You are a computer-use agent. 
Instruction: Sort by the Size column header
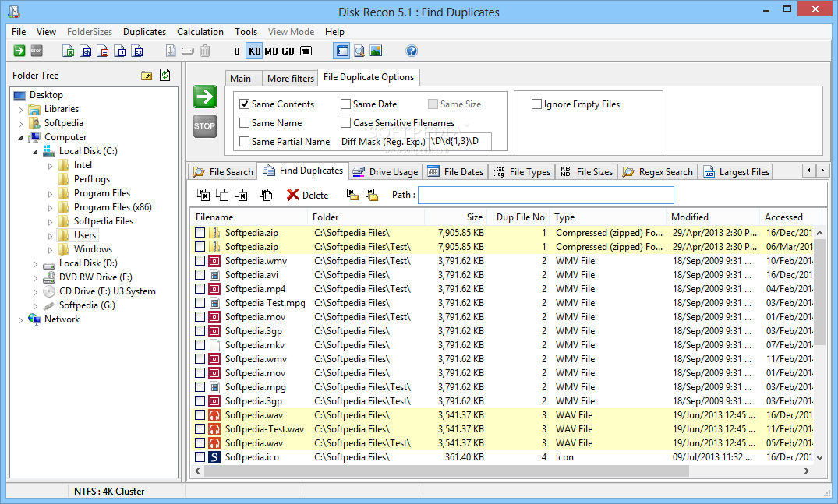[x=454, y=217]
